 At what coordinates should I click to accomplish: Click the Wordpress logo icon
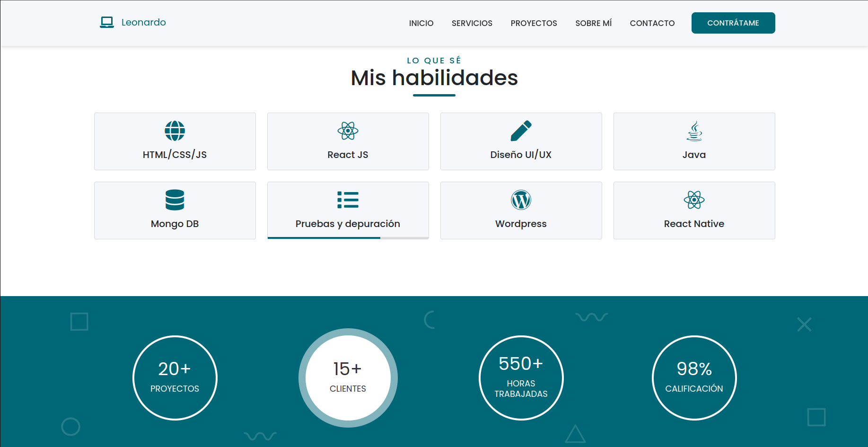pos(521,200)
